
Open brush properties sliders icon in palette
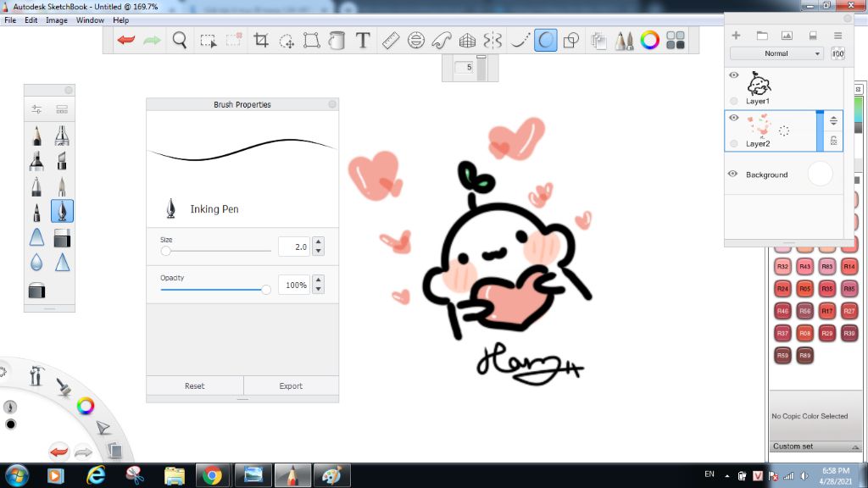coord(36,109)
